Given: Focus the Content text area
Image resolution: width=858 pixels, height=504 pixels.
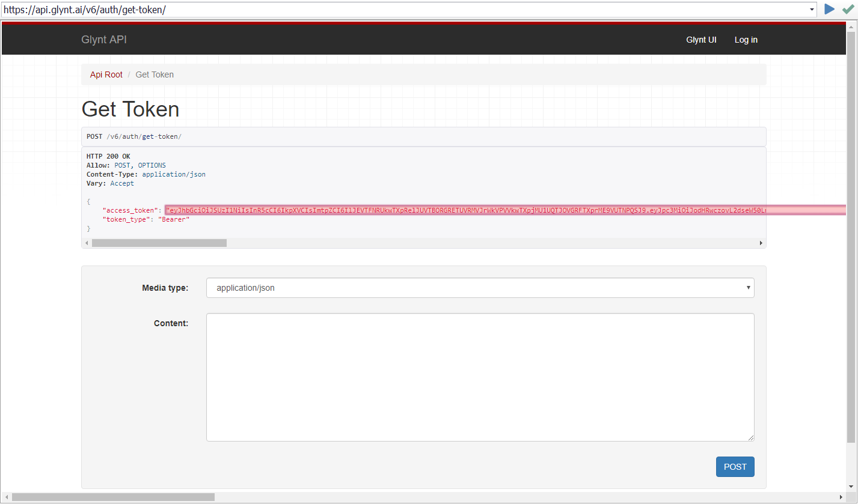Looking at the screenshot, I should (480, 377).
